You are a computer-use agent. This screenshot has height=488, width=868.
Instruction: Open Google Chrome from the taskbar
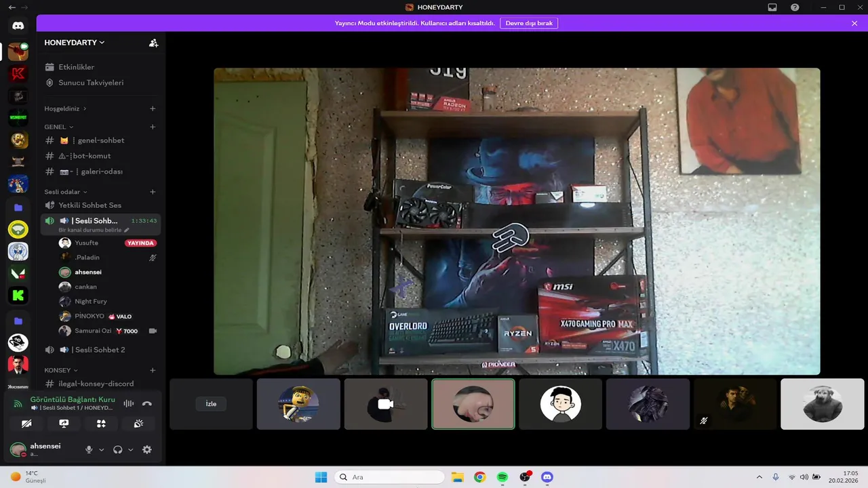coord(479,477)
